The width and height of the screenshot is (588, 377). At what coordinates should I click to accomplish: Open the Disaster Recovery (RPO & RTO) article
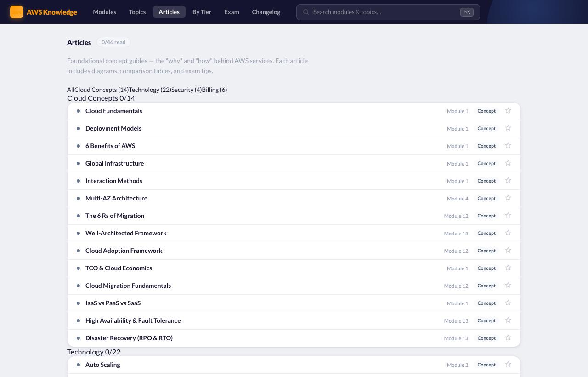(294, 338)
